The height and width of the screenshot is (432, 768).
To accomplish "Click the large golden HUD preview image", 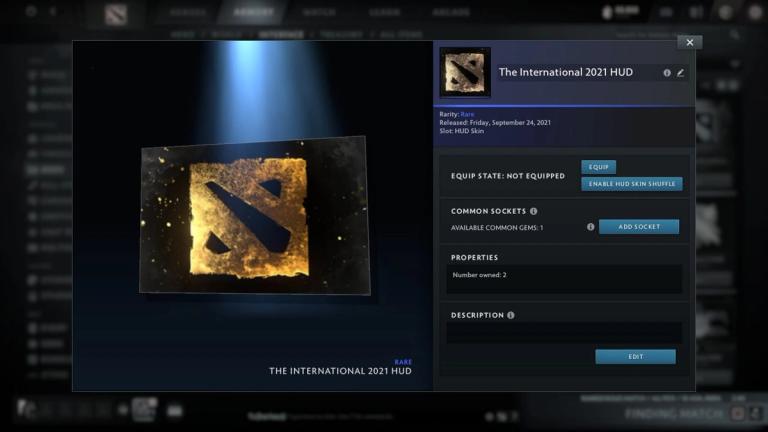I will coord(255,216).
